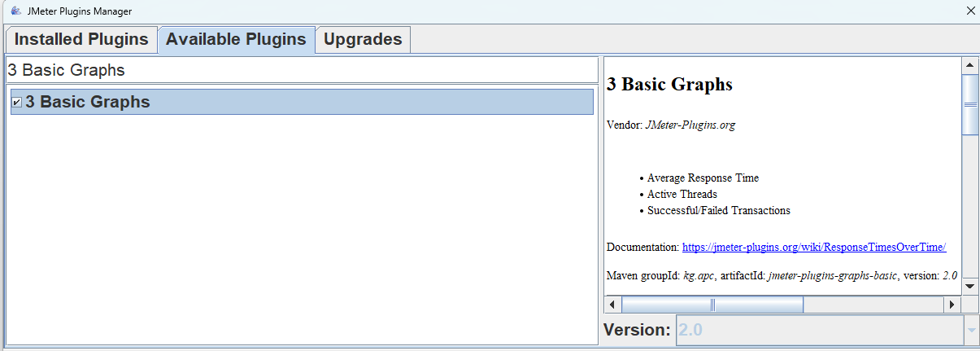Close the JMeter Plugins Manager window
Image resolution: width=980 pixels, height=351 pixels.
969,11
